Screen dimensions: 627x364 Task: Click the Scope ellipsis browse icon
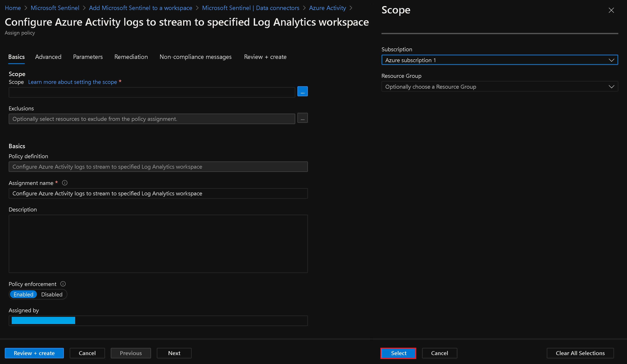(x=303, y=91)
